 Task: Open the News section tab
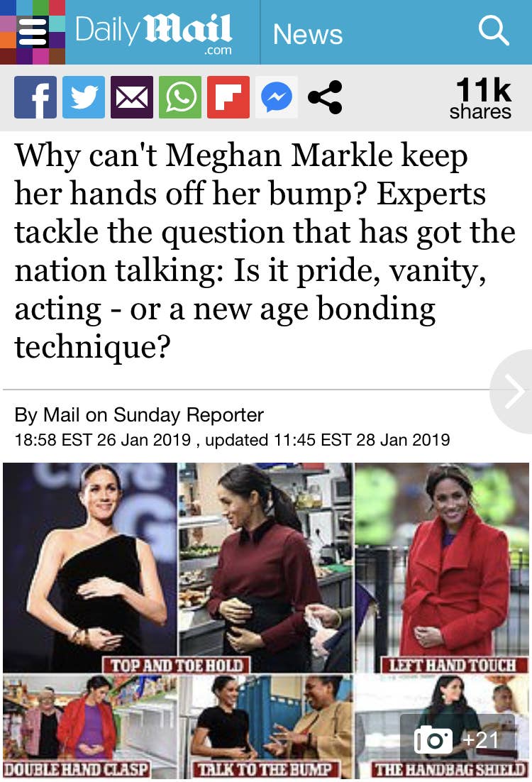coord(307,33)
